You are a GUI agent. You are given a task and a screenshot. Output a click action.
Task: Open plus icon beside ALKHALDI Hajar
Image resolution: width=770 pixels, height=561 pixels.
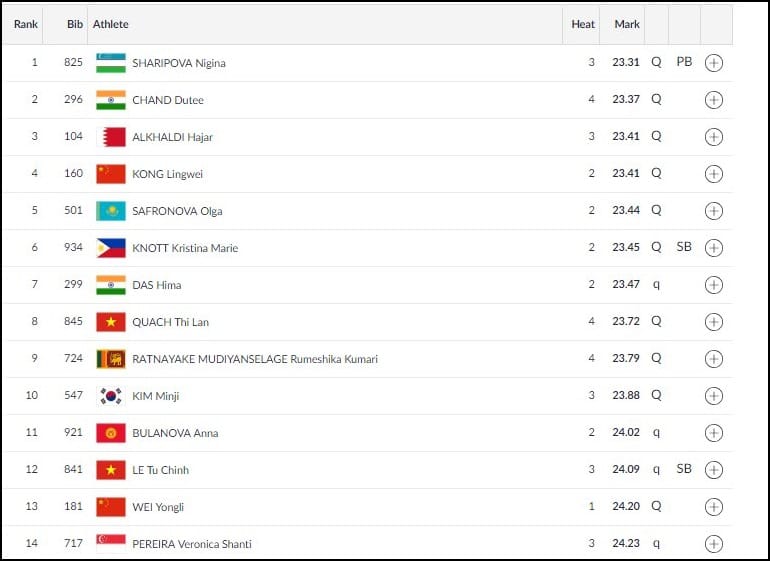(714, 137)
